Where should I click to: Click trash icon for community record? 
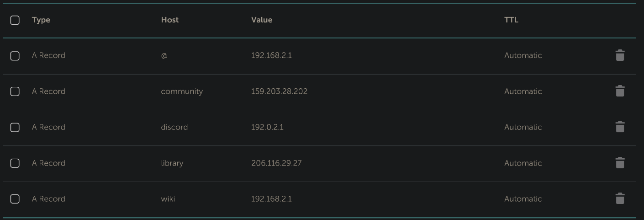point(620,91)
